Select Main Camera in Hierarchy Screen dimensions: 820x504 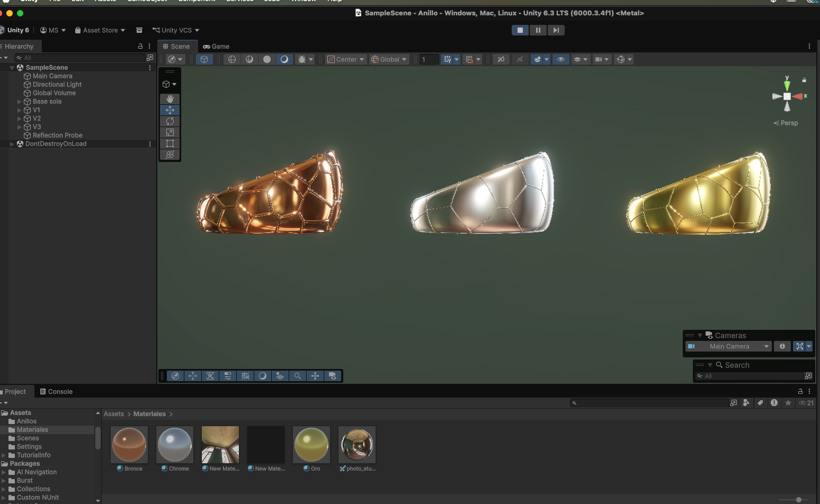pyautogui.click(x=52, y=76)
